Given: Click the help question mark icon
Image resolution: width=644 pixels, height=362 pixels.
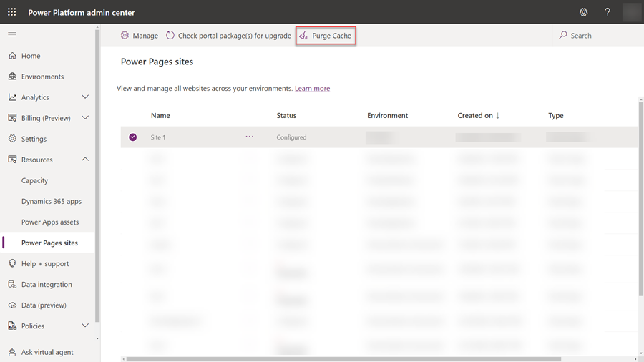Looking at the screenshot, I should pos(608,12).
